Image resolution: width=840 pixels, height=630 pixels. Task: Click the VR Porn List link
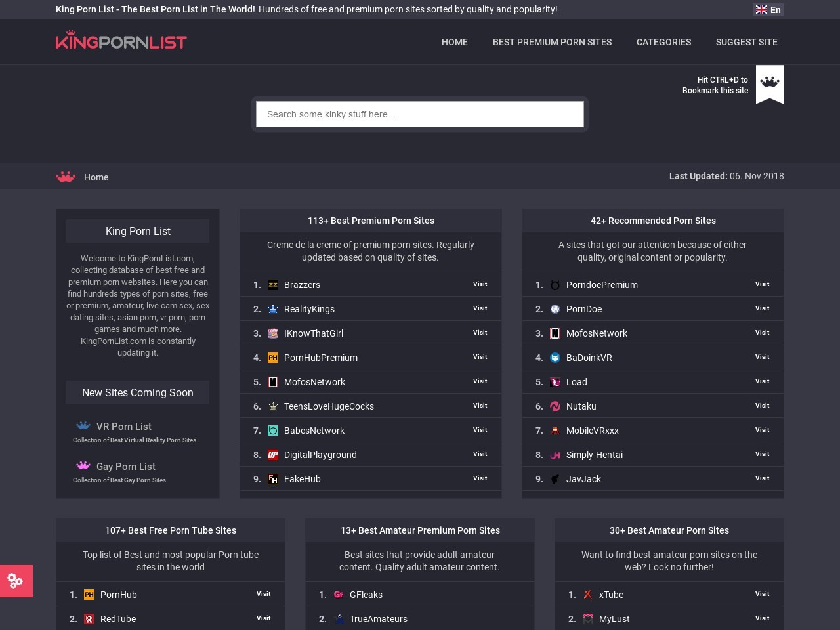(124, 427)
